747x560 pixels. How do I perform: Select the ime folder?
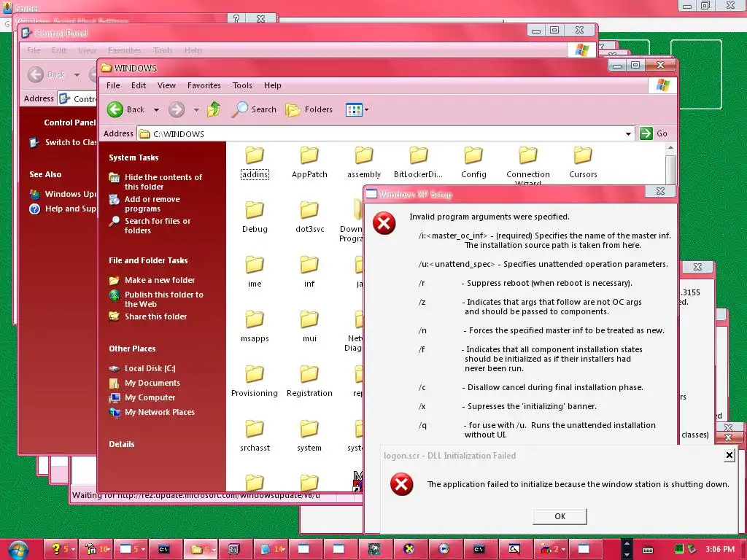pyautogui.click(x=255, y=271)
